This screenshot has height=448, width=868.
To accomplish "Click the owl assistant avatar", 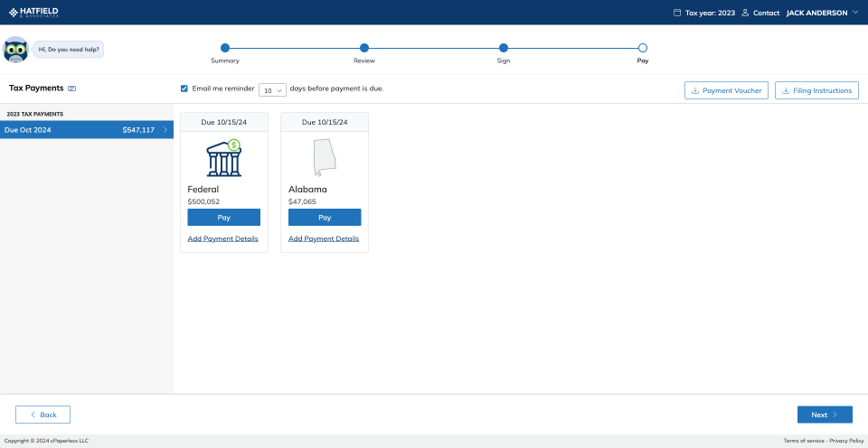I will tap(15, 49).
